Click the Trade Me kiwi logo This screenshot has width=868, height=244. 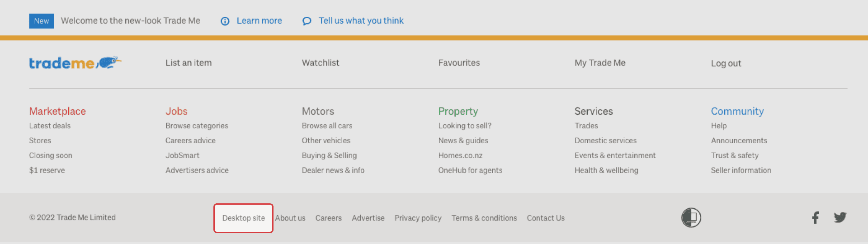pyautogui.click(x=75, y=63)
